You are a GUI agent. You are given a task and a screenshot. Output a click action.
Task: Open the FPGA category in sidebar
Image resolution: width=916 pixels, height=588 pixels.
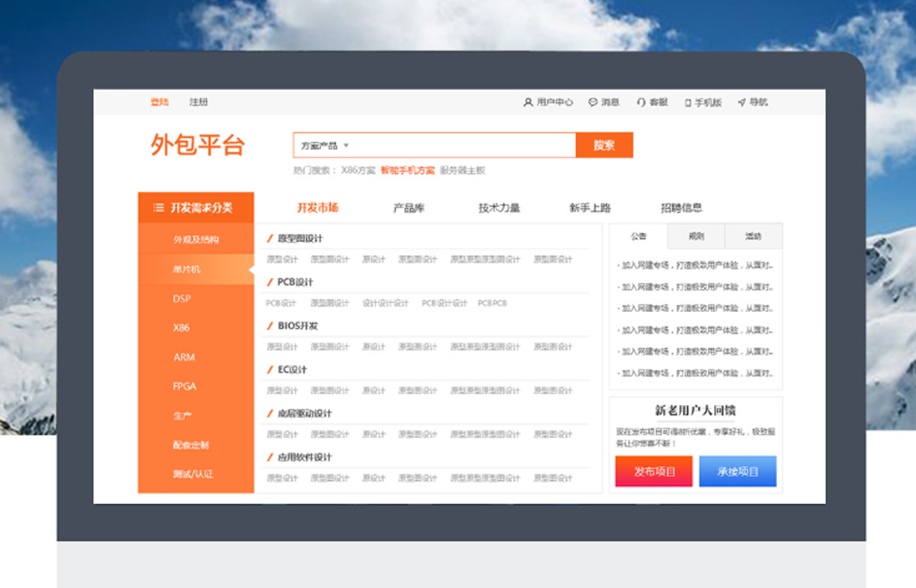pos(185,386)
